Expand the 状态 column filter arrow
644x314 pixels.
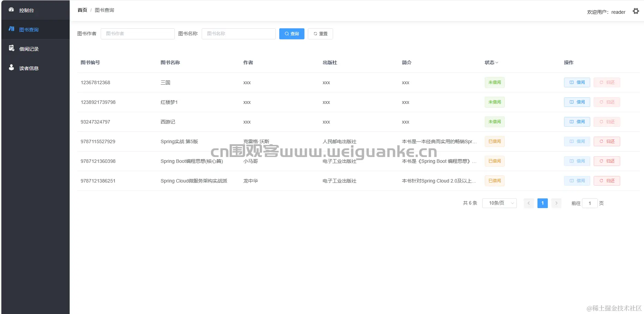497,62
